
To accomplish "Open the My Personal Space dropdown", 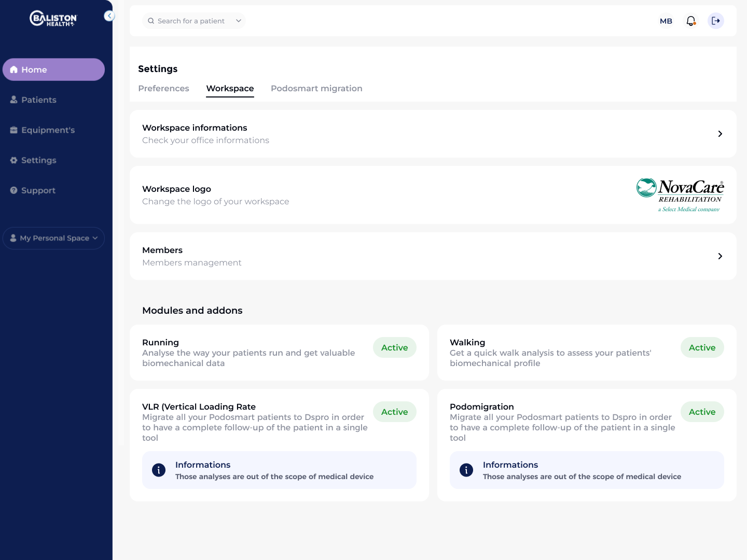I will click(54, 238).
